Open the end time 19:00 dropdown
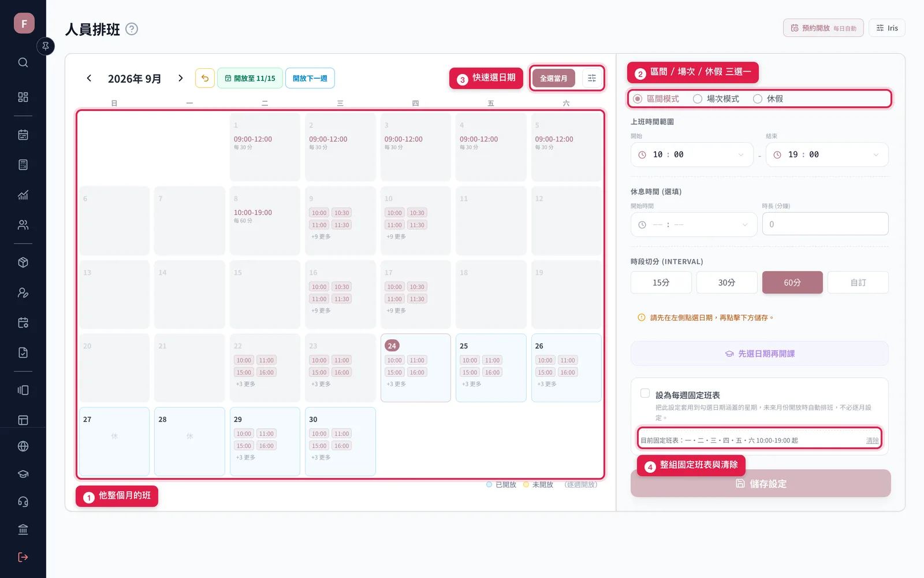 point(827,155)
